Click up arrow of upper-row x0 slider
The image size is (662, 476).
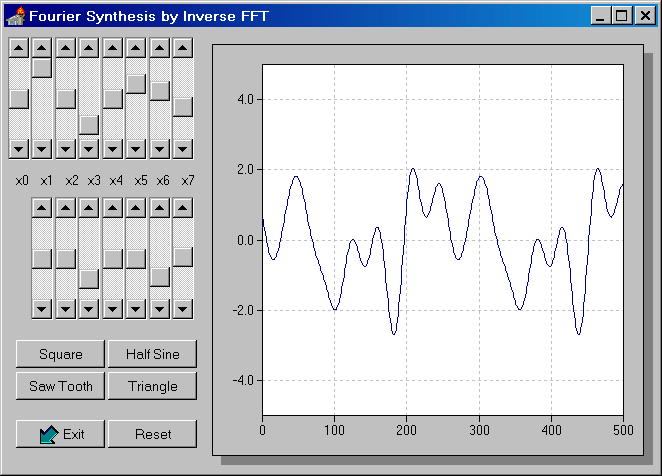coord(18,48)
